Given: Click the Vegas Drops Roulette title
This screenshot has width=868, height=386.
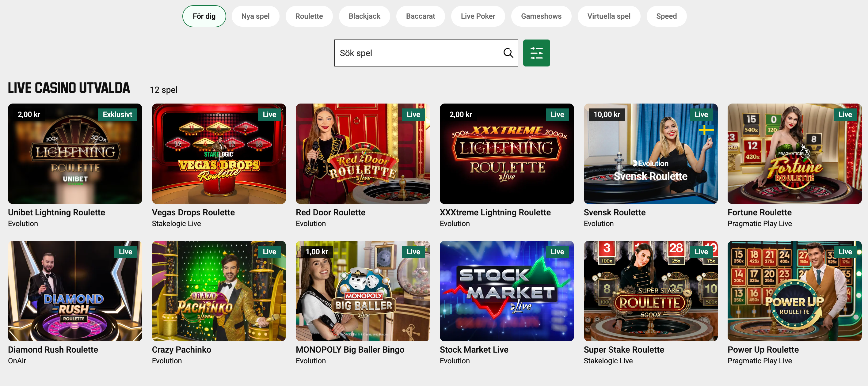Looking at the screenshot, I should pos(193,213).
